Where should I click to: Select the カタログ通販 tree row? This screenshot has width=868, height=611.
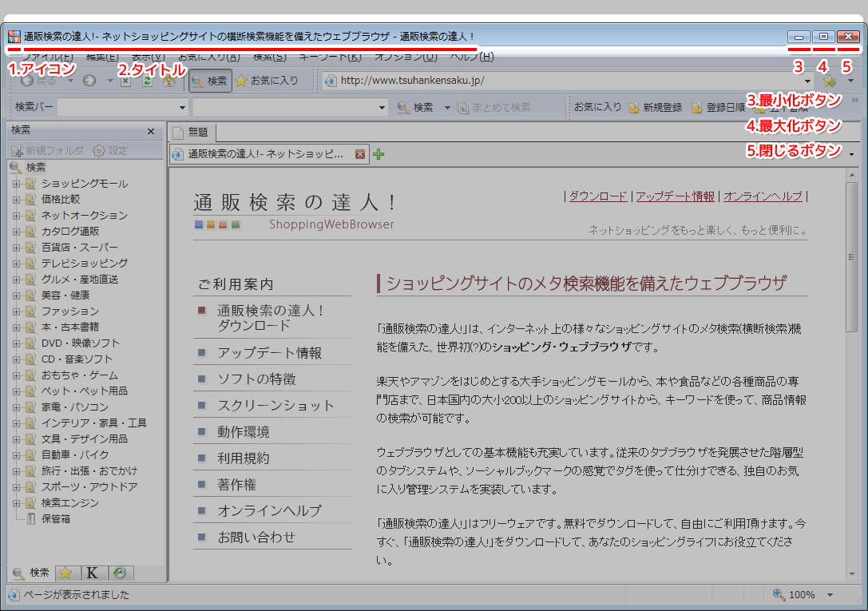(69, 232)
